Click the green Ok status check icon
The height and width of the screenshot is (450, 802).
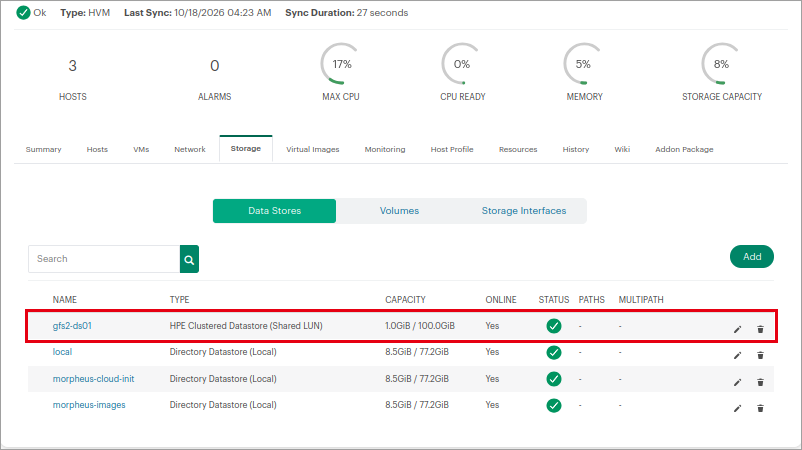pyautogui.click(x=23, y=13)
